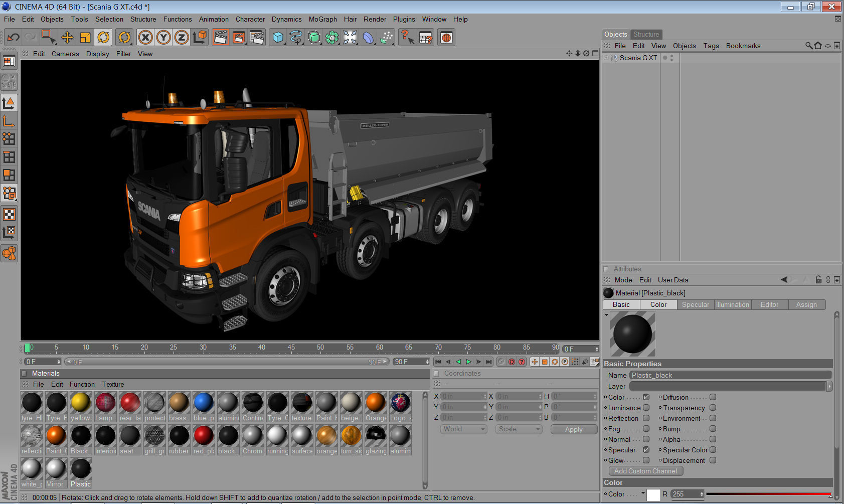Image resolution: width=844 pixels, height=504 pixels.
Task: Open Texture menu in Materials panel
Action: point(113,384)
